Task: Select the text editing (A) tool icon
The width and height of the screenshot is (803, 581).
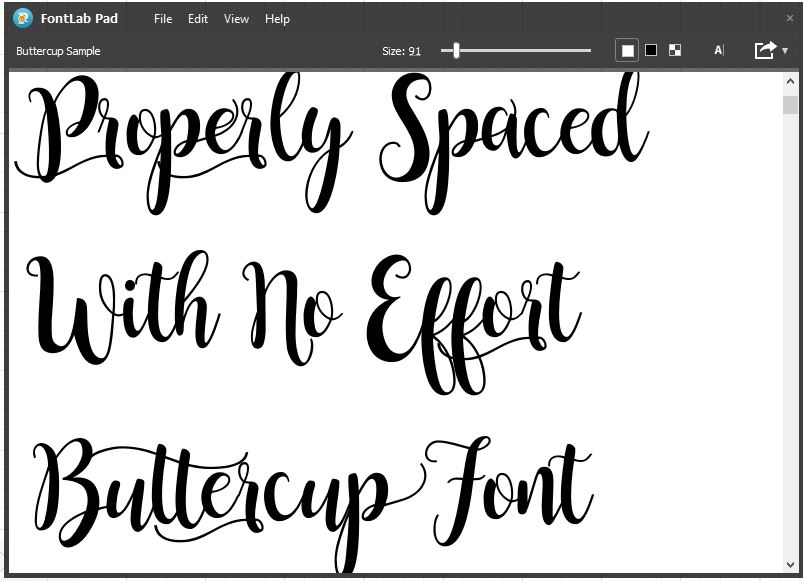Action: [717, 49]
